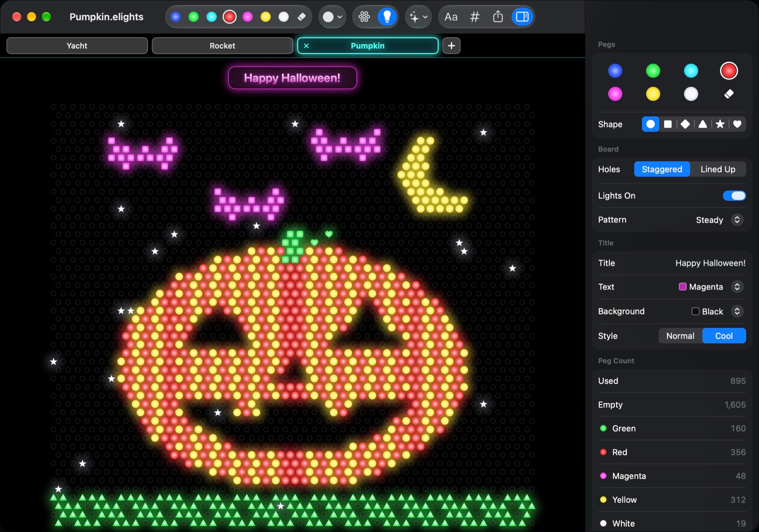Pick the white peg in Pegs panel

691,94
